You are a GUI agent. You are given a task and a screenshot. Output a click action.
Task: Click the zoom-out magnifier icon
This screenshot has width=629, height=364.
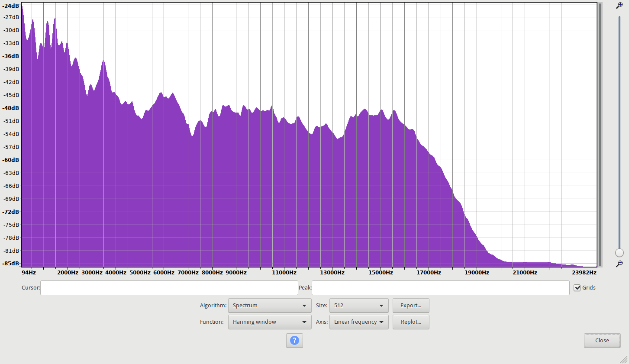tap(619, 264)
